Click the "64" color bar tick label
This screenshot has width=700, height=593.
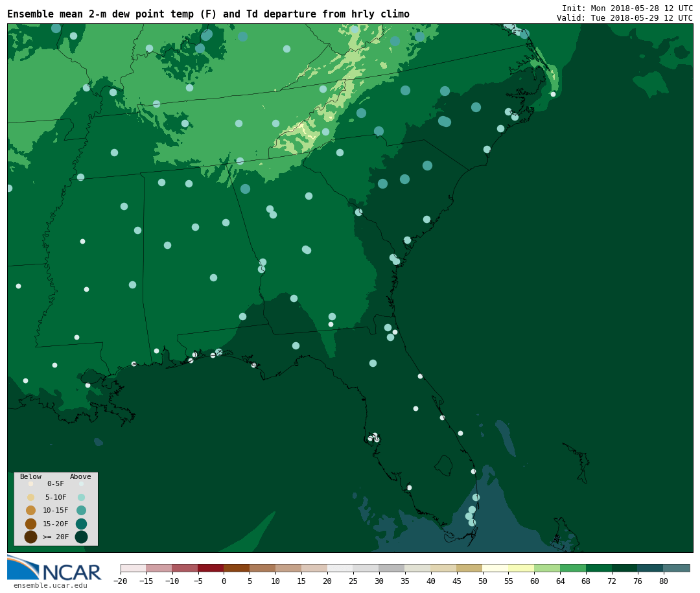click(x=560, y=581)
